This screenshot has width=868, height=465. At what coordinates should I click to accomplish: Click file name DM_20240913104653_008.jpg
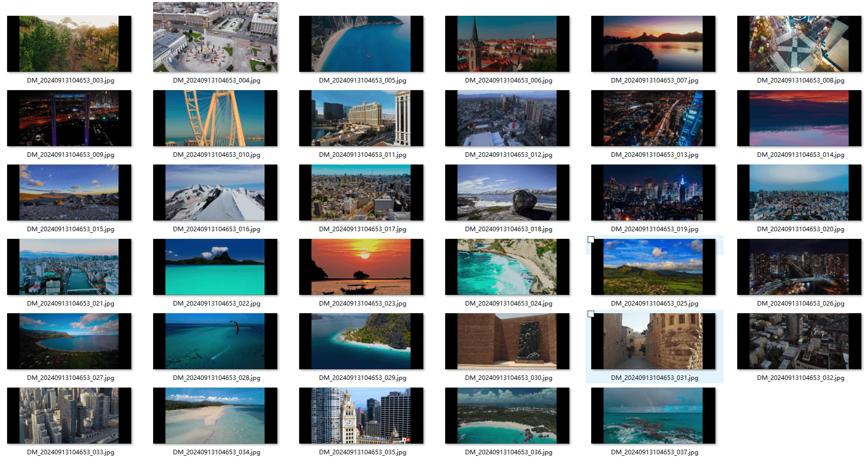(x=801, y=80)
